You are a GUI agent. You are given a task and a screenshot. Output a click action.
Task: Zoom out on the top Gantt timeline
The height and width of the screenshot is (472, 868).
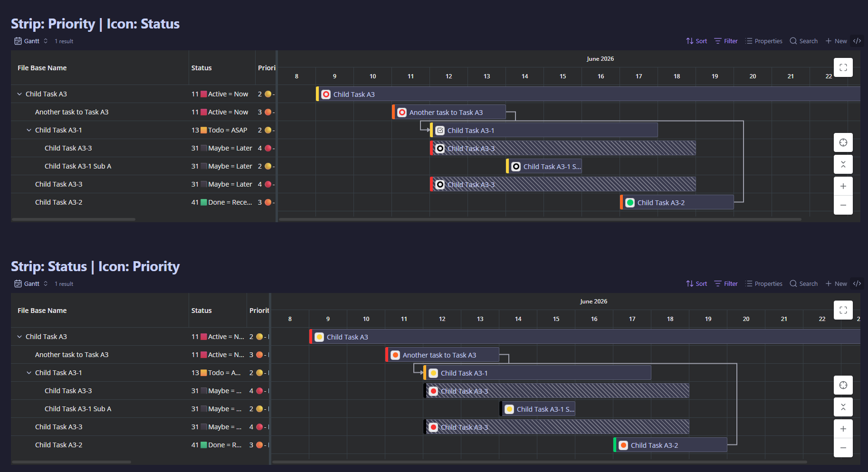pyautogui.click(x=843, y=205)
